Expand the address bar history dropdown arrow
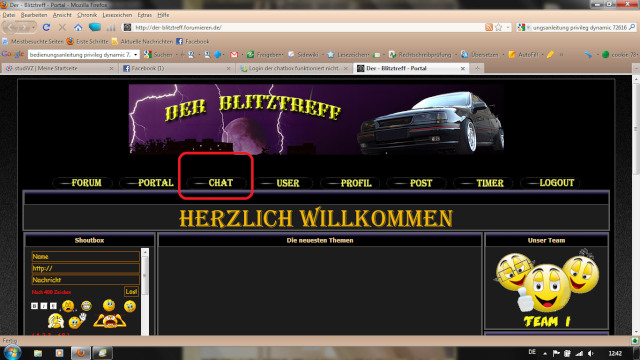 pos(508,27)
